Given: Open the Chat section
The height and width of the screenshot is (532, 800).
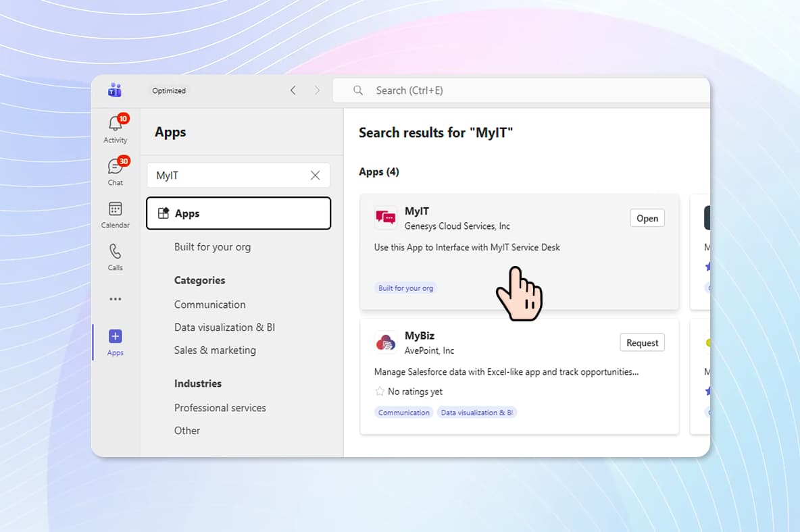Looking at the screenshot, I should point(116,171).
